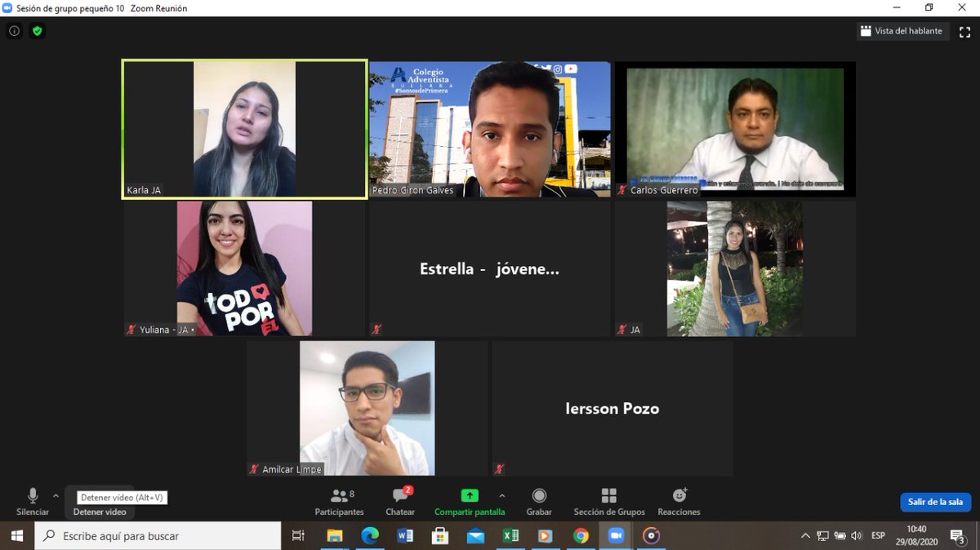
Task: Expand share options chevron beside Compartir pantalla
Action: 502,495
